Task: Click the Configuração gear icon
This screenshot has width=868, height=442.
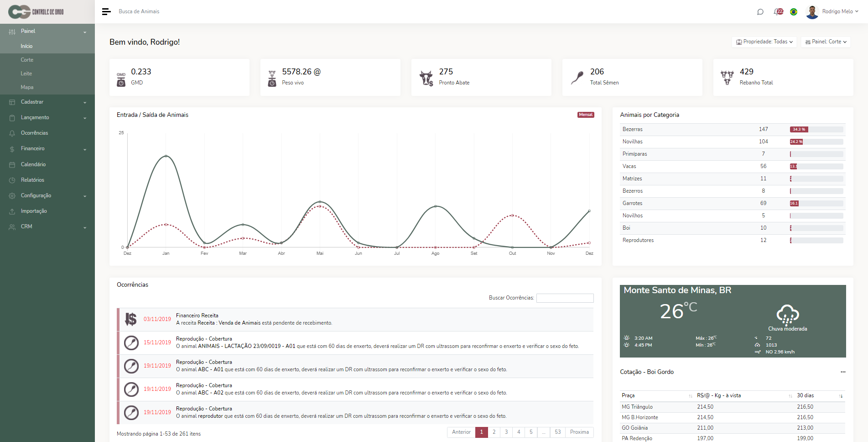Action: click(12, 196)
